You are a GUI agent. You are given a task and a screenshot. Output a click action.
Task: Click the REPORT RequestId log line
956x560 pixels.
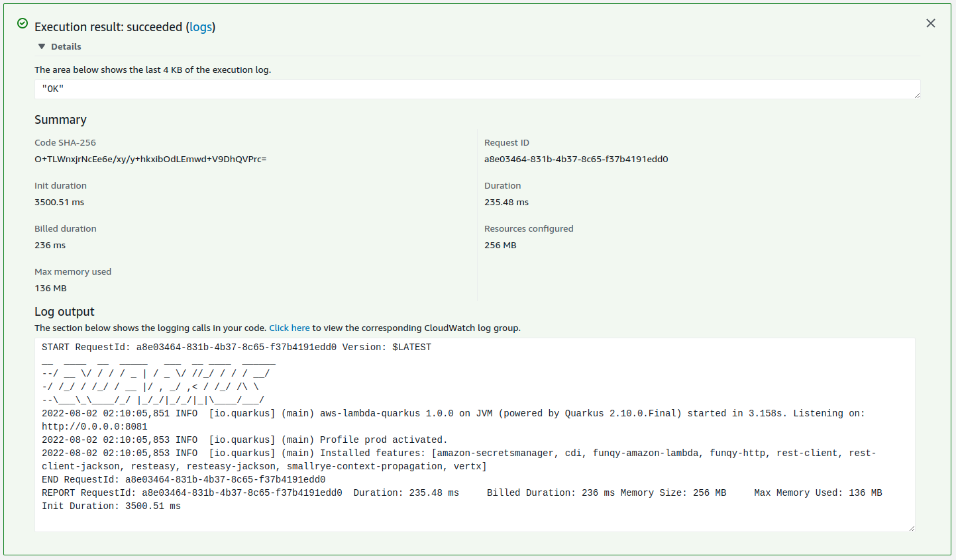point(462,492)
